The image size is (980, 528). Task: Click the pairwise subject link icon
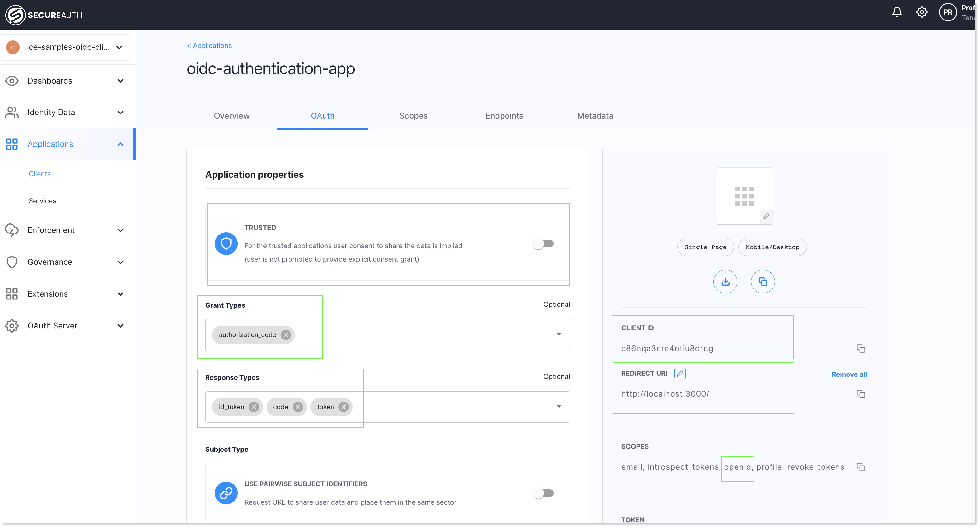226,493
